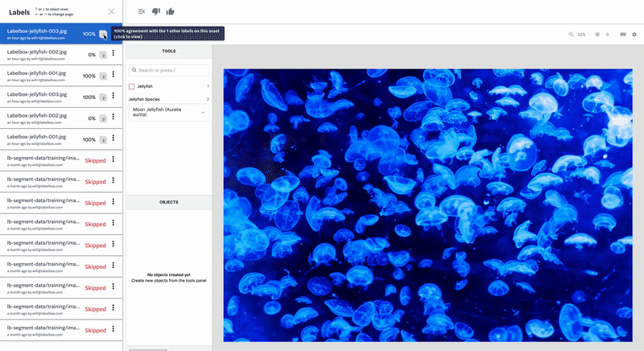Viewport: 644px width, 351px height.
Task: Open Labelbox-jellyfish-002.jpg labeled by will@labelbox.com
Action: pos(61,118)
